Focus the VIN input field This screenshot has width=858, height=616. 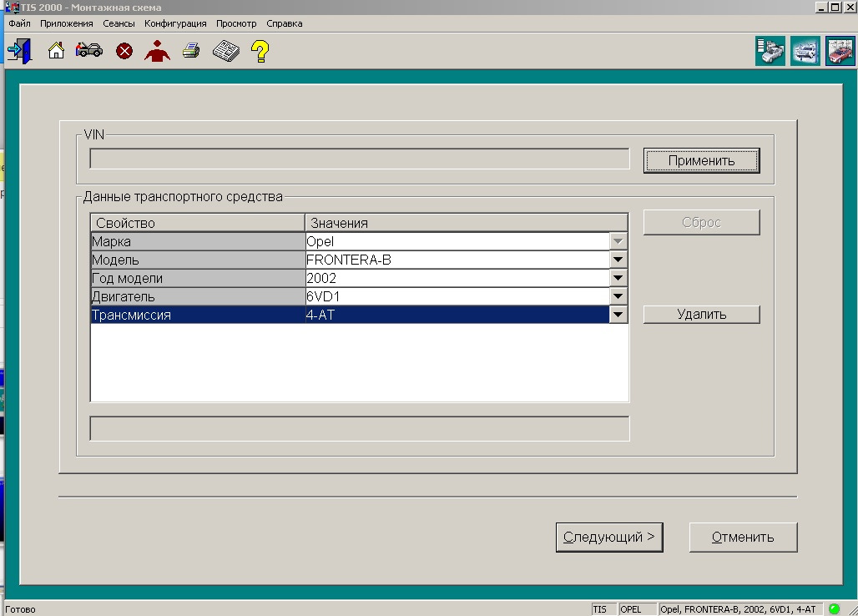point(360,159)
